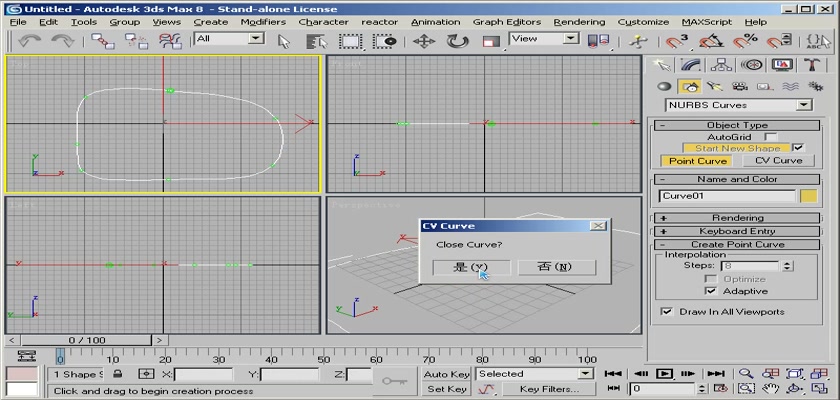The height and width of the screenshot is (400, 840).
Task: Activate the Select Object arrow tool
Action: click(284, 41)
